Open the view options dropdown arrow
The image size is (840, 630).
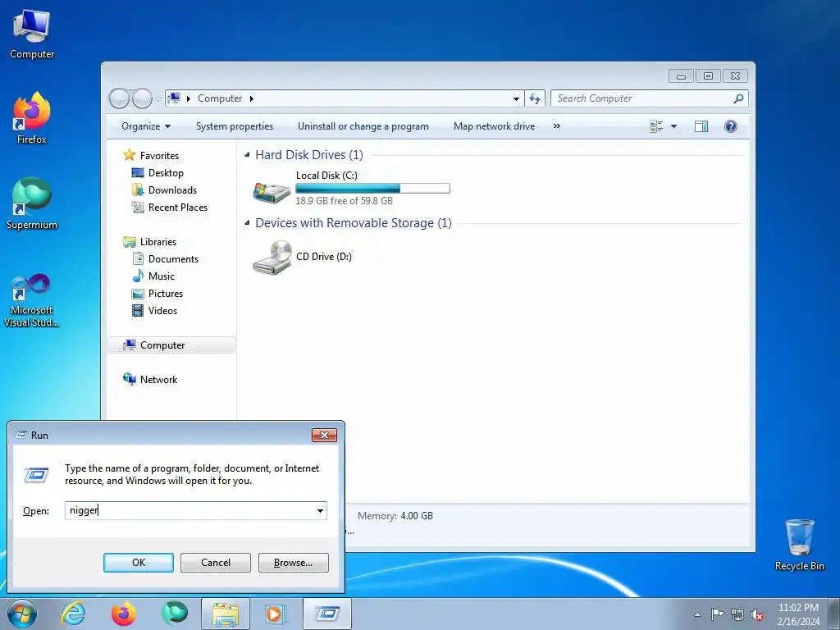[674, 126]
